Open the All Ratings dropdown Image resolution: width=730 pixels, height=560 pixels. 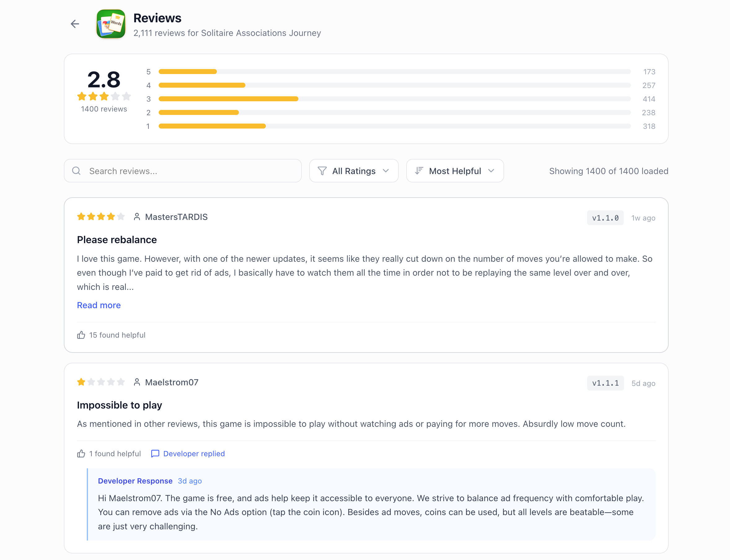[354, 171]
